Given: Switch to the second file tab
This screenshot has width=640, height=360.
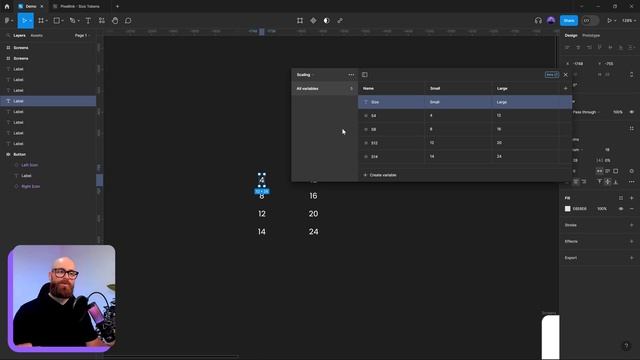Looking at the screenshot, I should tap(76, 6).
